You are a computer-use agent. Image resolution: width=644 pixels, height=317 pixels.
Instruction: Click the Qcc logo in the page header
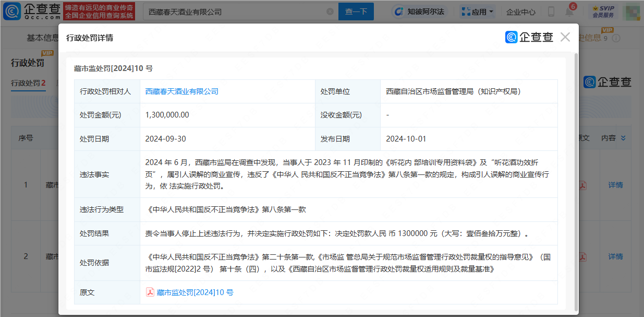pyautogui.click(x=31, y=11)
